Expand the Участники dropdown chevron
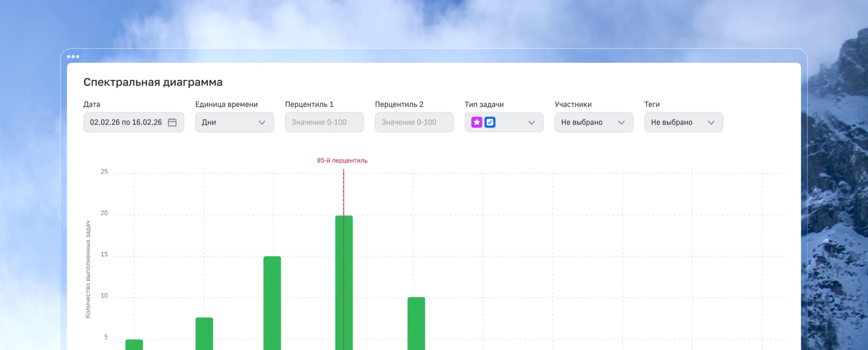Screen dimensions: 868x350 pos(621,122)
